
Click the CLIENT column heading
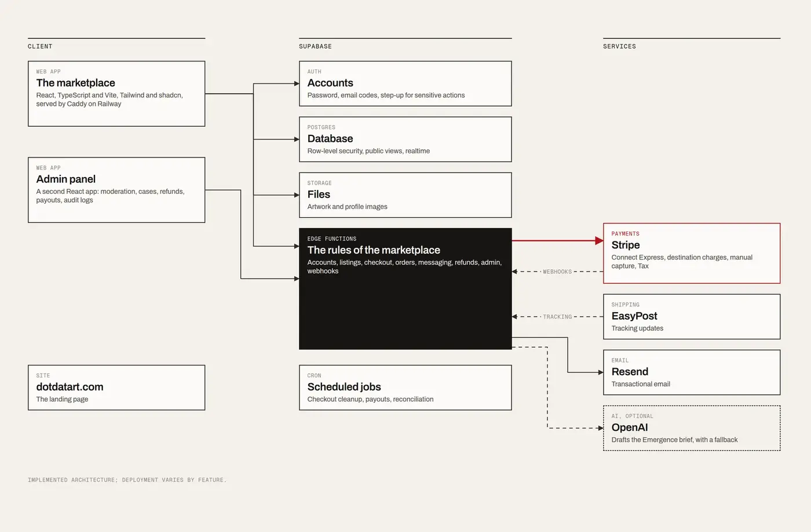click(x=40, y=46)
